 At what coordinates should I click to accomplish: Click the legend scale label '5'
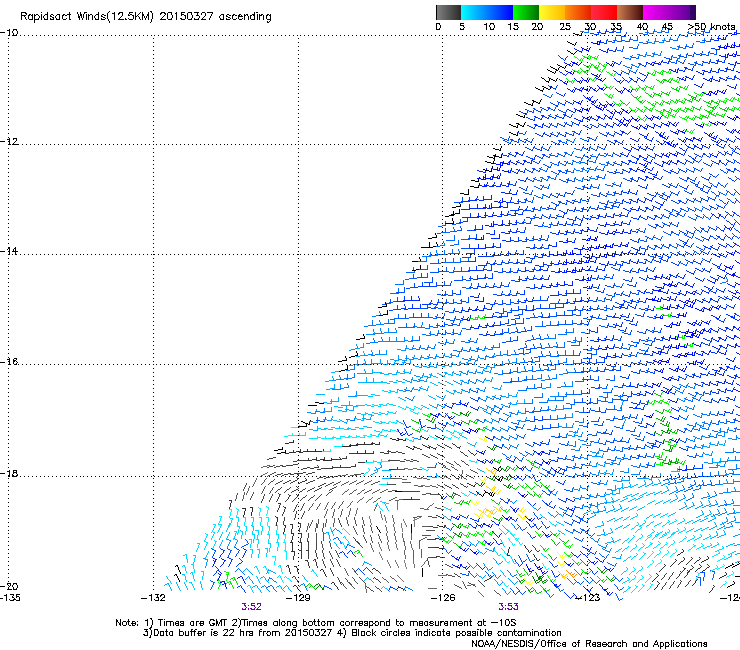[x=462, y=26]
